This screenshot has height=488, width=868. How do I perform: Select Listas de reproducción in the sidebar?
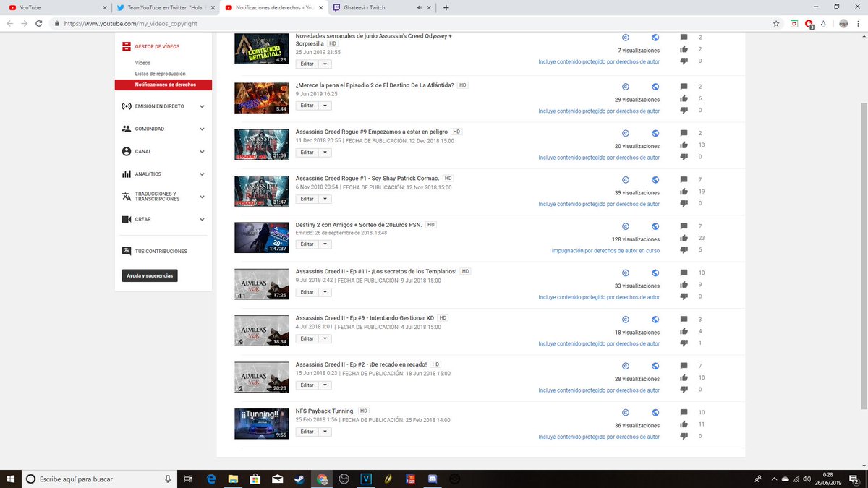click(x=161, y=74)
